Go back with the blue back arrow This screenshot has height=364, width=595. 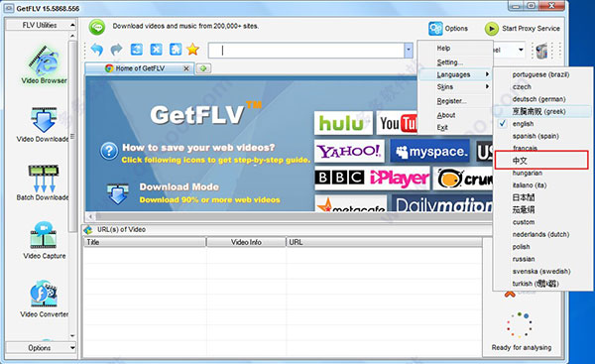pyautogui.click(x=97, y=50)
